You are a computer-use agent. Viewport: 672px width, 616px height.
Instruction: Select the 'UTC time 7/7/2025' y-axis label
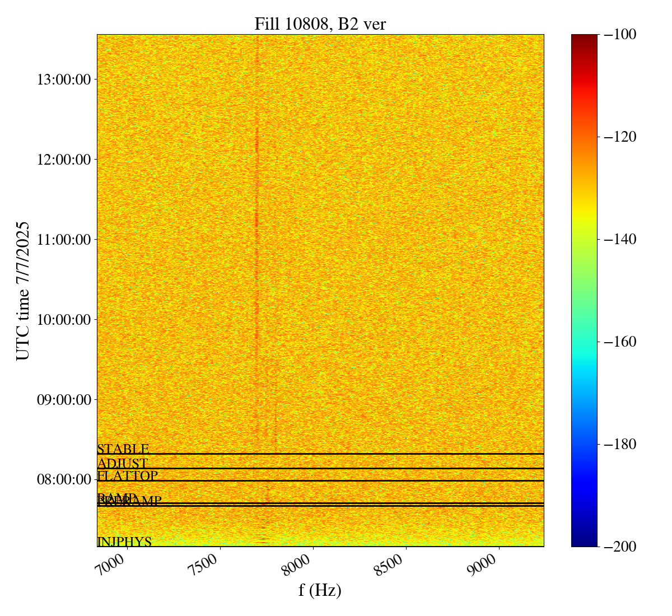[x=22, y=291]
